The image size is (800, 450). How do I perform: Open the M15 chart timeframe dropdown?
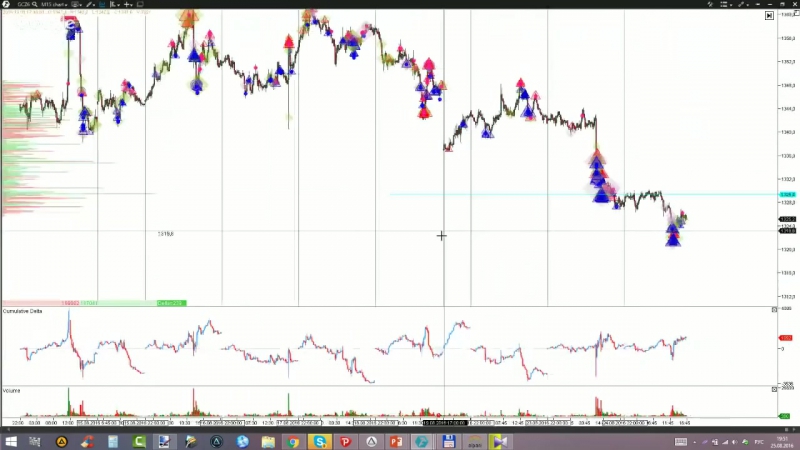point(54,4)
